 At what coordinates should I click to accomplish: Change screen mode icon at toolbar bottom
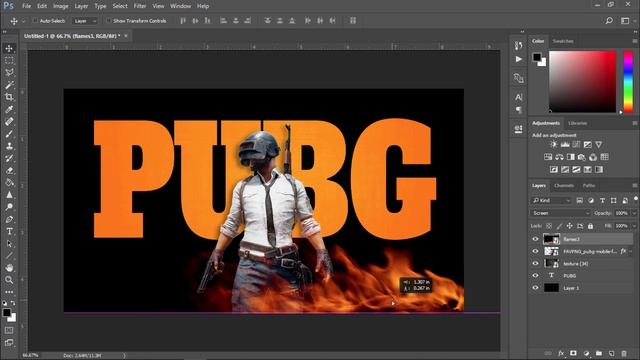point(9,343)
